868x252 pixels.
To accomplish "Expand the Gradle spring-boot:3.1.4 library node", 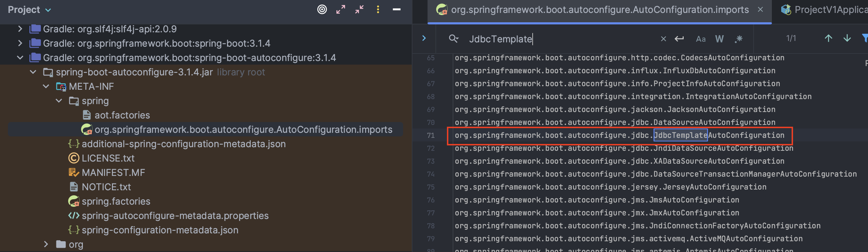I will click(x=20, y=43).
